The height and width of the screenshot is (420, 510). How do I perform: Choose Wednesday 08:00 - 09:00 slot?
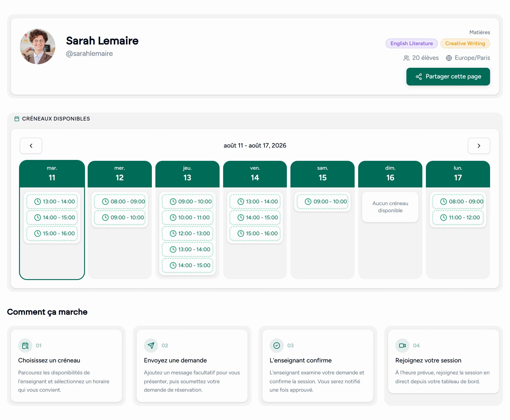(x=120, y=202)
